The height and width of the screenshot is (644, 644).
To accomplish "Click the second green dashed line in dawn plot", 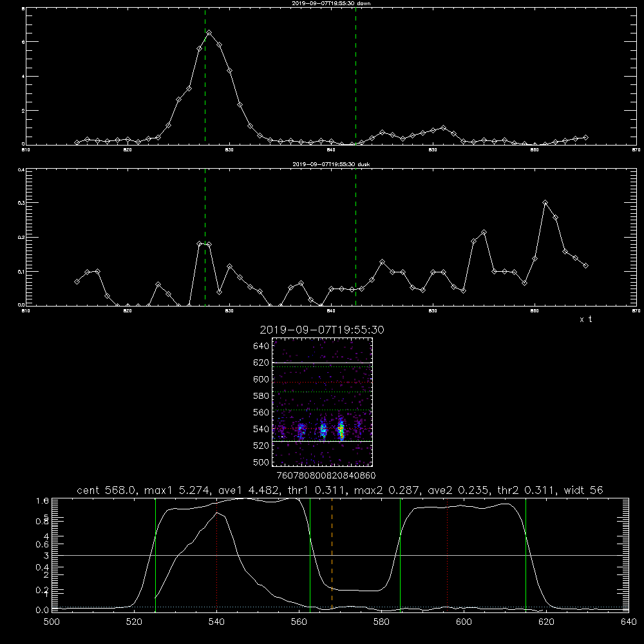I will click(355, 77).
